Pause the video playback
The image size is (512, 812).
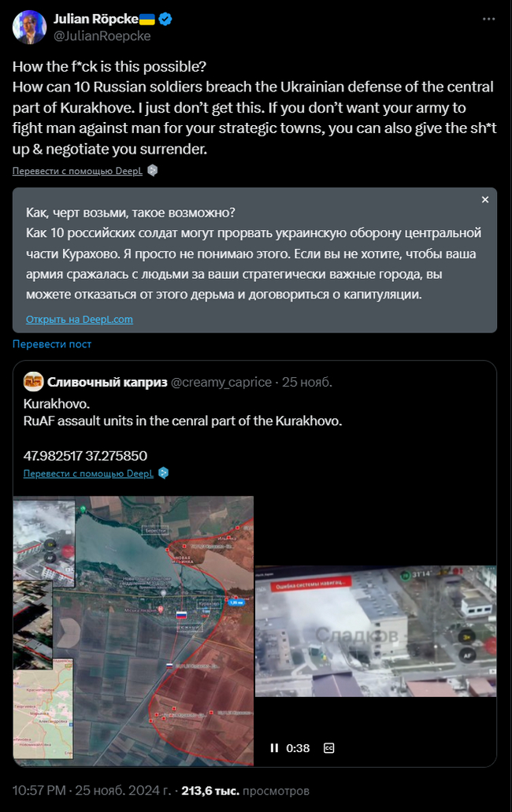(x=274, y=747)
